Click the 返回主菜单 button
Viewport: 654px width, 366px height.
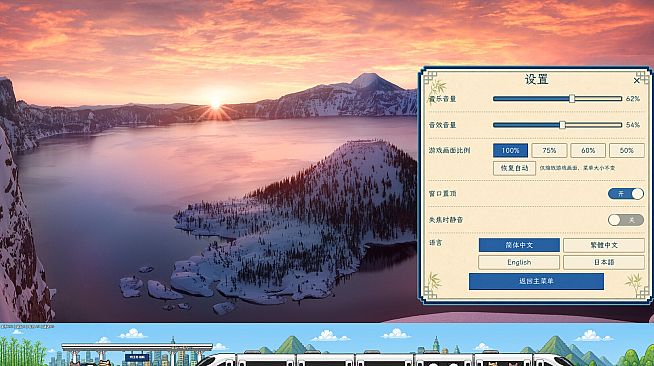click(x=536, y=281)
